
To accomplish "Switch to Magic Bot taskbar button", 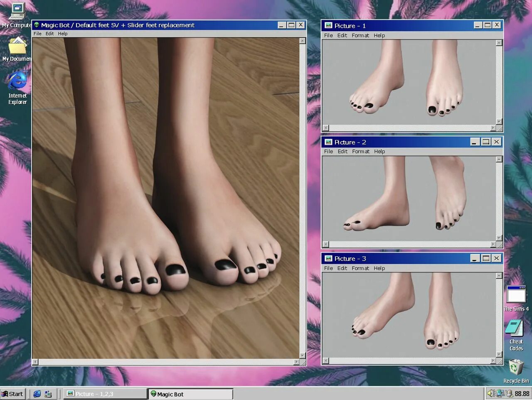I will pos(190,394).
